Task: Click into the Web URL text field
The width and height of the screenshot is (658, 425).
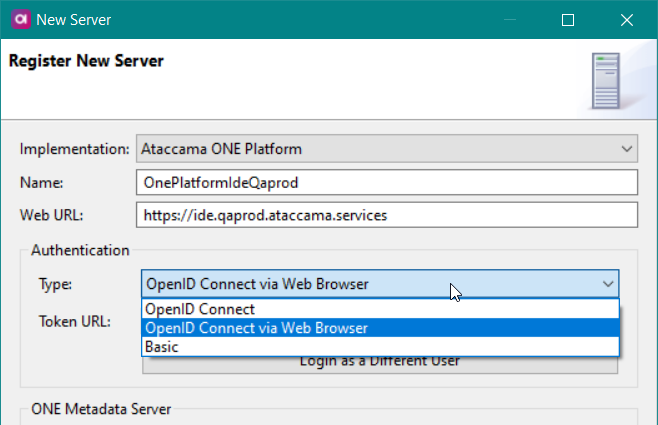Action: pyautogui.click(x=385, y=215)
